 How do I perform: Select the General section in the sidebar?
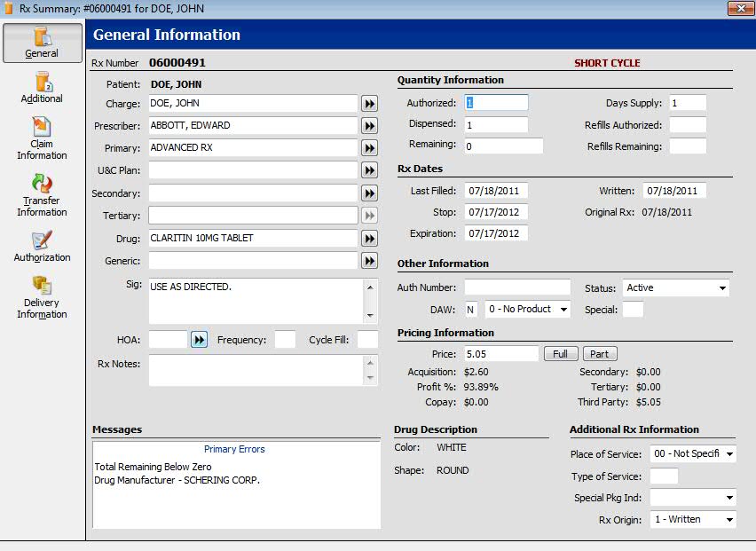(43, 43)
